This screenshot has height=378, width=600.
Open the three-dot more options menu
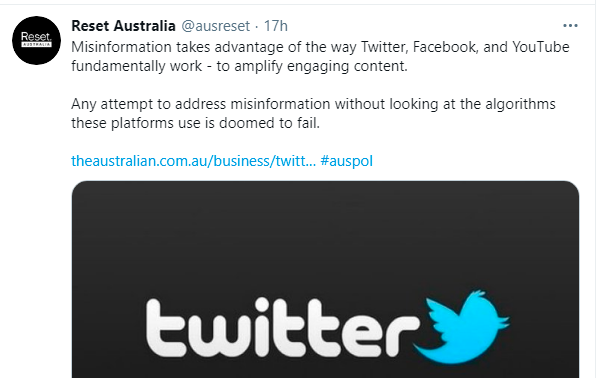click(570, 26)
